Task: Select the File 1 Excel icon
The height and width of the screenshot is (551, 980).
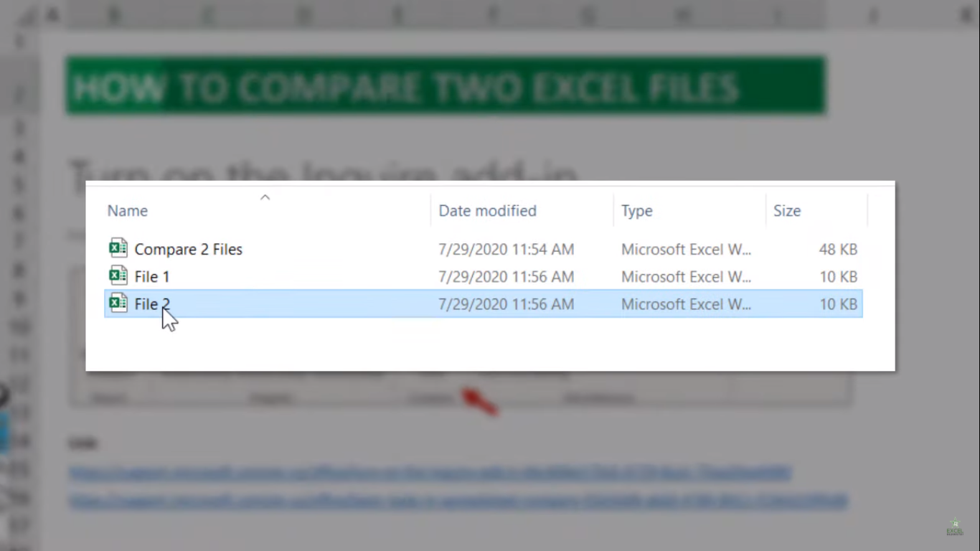Action: (118, 275)
